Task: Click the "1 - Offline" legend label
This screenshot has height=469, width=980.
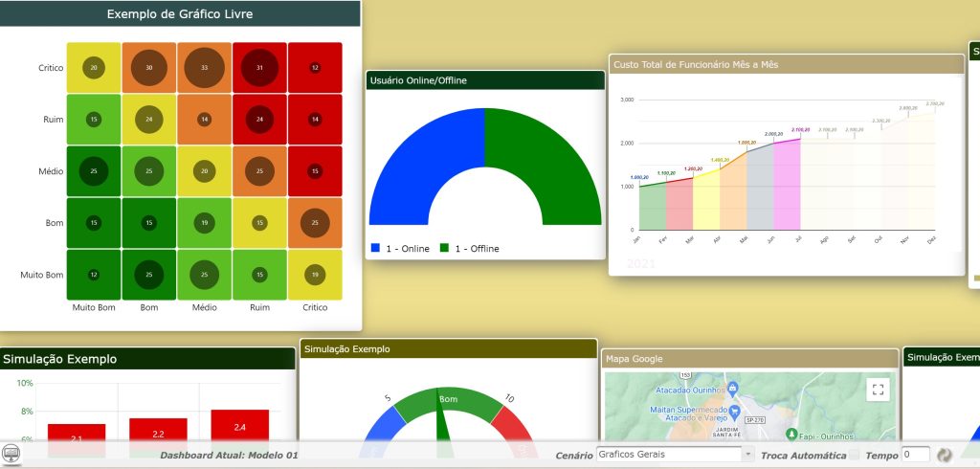Action: (x=477, y=249)
